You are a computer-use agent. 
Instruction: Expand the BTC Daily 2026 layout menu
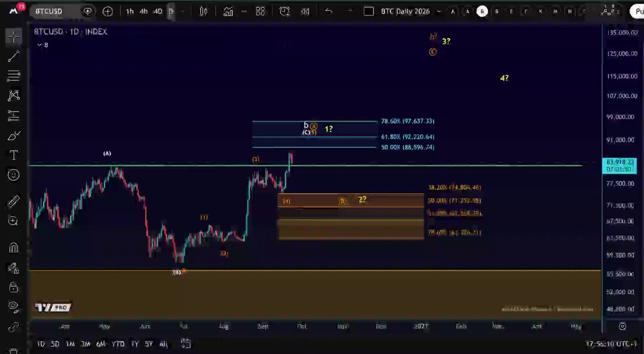click(x=439, y=11)
